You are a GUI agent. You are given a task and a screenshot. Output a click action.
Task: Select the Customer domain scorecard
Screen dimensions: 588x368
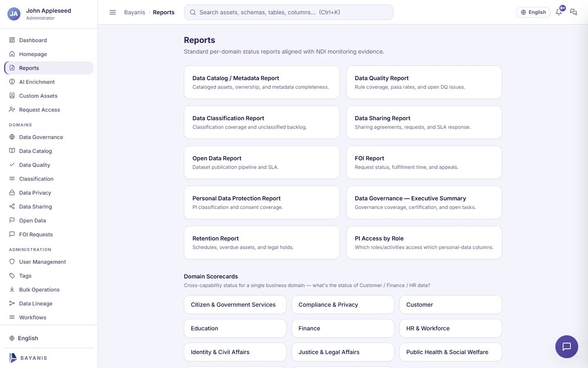451,305
